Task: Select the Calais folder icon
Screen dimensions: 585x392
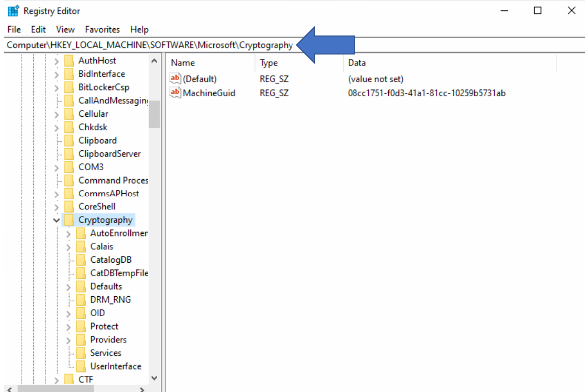Action: (x=81, y=247)
